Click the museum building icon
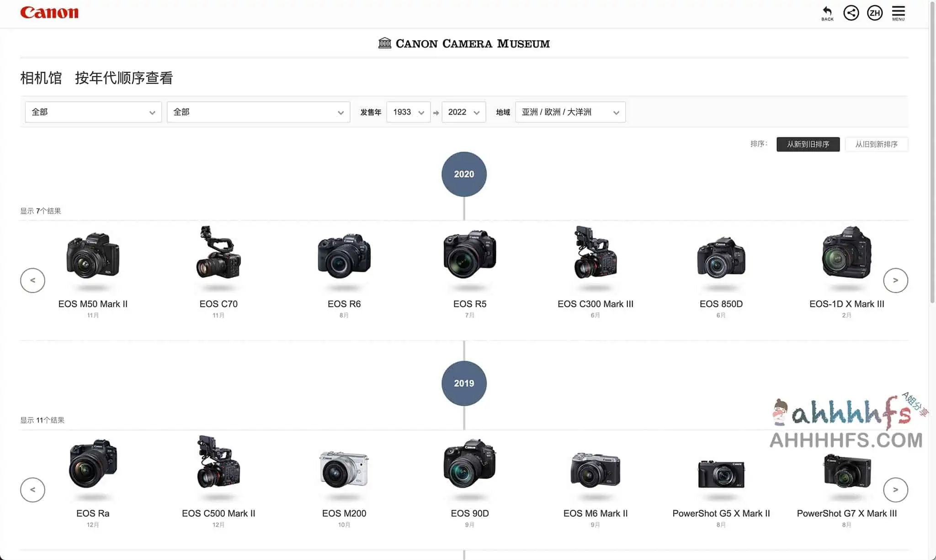 point(385,43)
